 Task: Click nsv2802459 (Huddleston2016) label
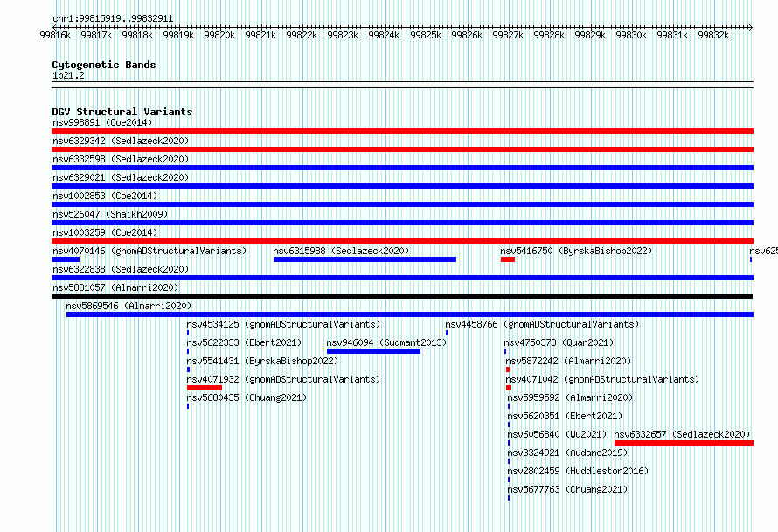[x=578, y=471]
